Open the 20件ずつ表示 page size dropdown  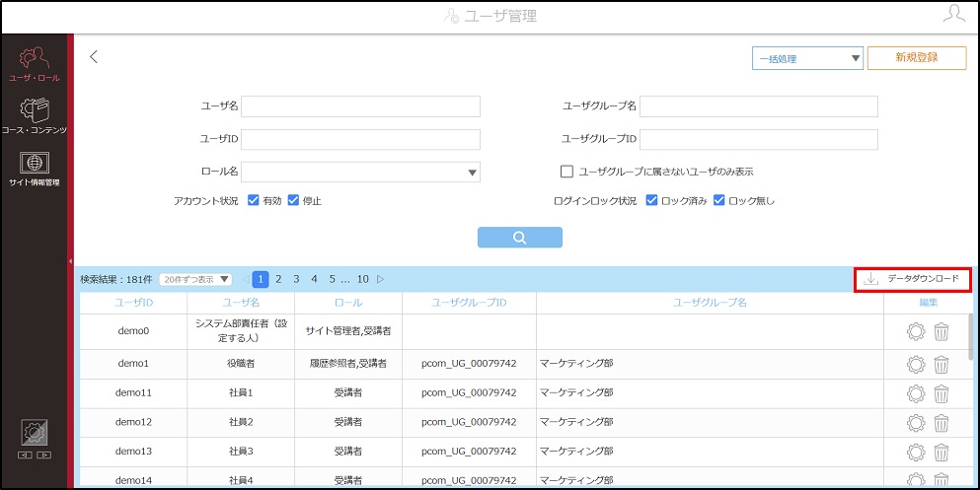195,280
